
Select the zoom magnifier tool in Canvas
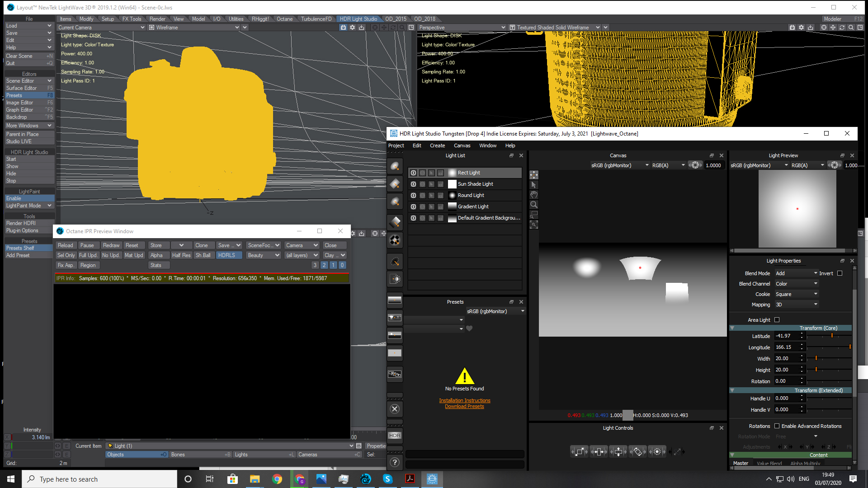[534, 205]
